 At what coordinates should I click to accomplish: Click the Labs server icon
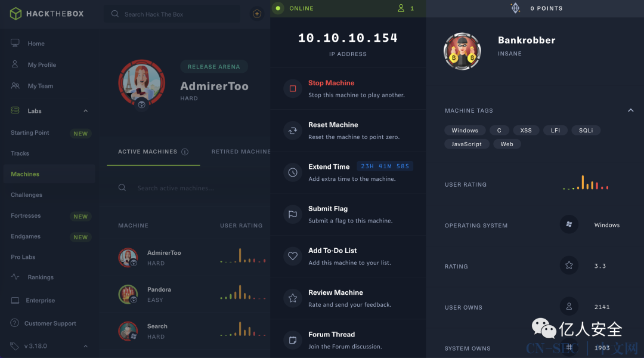(x=15, y=110)
